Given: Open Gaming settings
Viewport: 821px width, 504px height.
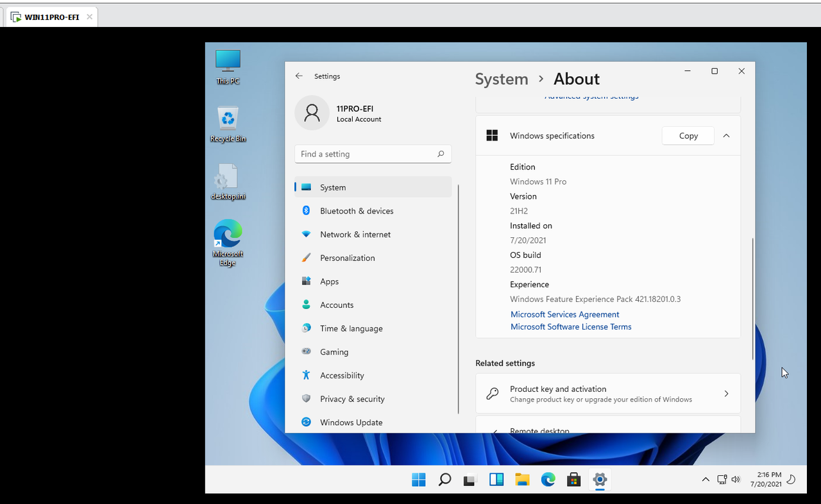Looking at the screenshot, I should [373, 352].
